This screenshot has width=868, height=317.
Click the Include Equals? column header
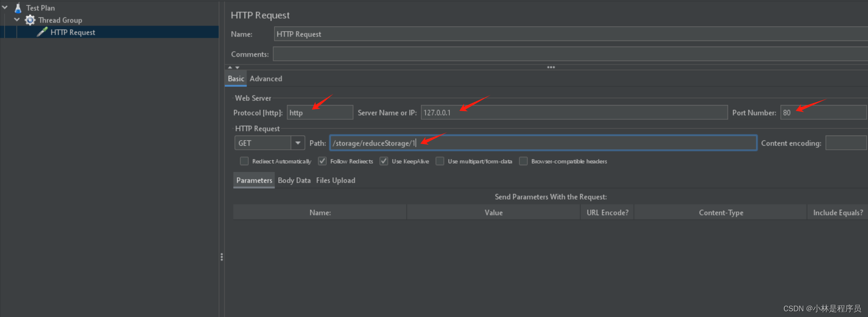(838, 212)
